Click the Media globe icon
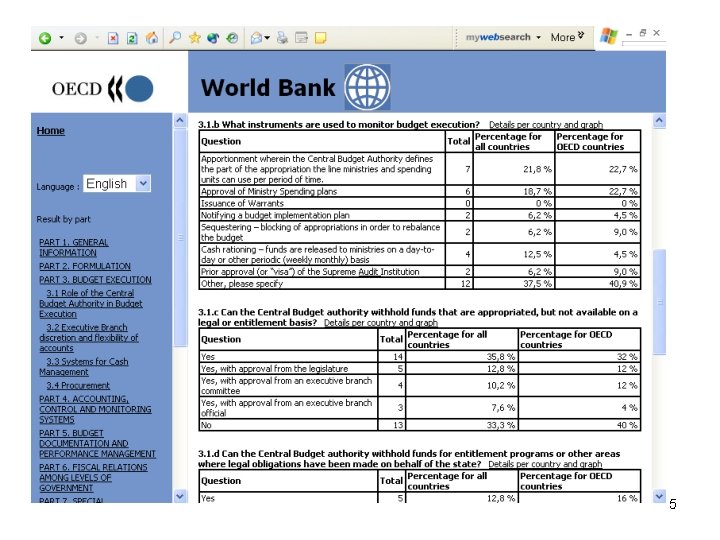The width and height of the screenshot is (720, 540). 213,38
